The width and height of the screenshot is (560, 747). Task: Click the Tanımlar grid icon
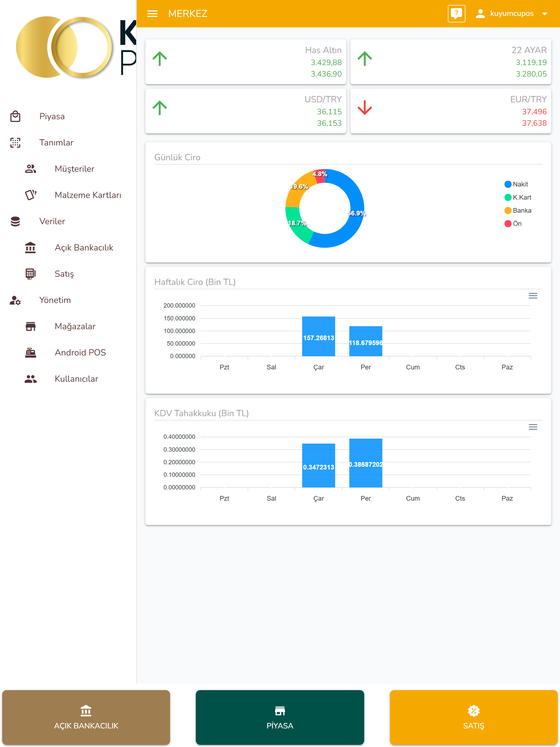click(x=15, y=142)
